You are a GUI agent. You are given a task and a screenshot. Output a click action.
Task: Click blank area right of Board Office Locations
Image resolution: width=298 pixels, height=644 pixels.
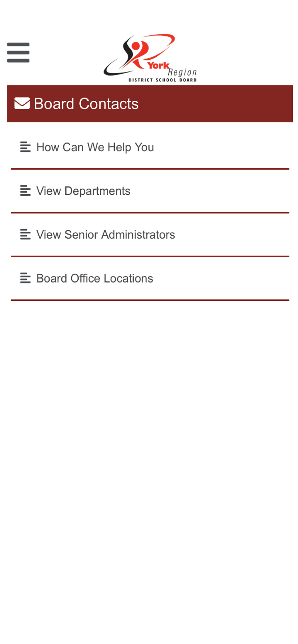223,279
